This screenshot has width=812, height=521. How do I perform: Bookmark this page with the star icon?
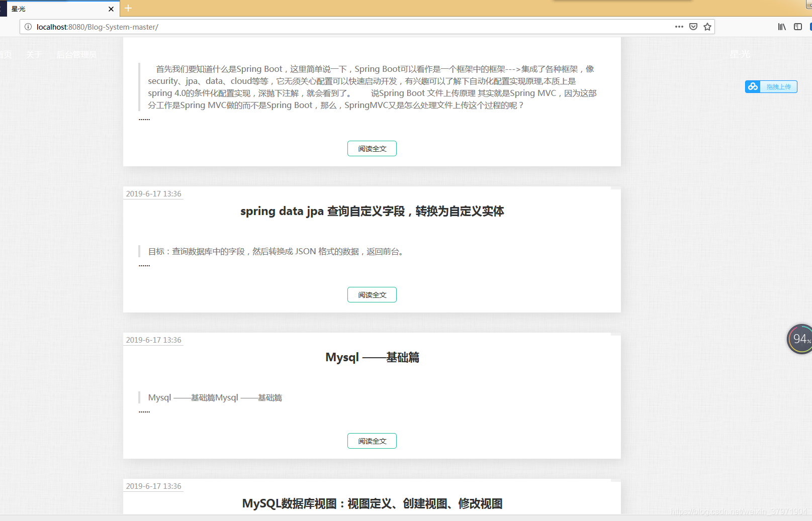click(707, 27)
